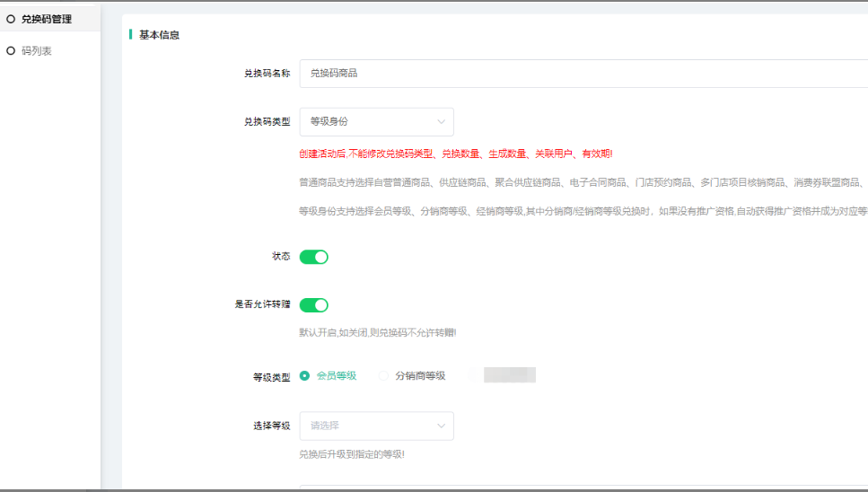The image size is (868, 492).
Task: Click the circle icon beside 码列表
Action: tap(11, 51)
